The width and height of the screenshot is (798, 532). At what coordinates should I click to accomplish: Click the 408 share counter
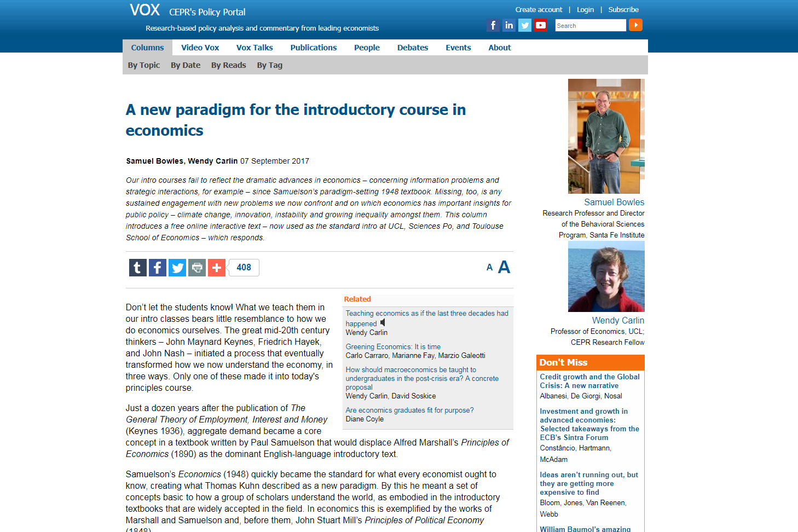coord(244,268)
